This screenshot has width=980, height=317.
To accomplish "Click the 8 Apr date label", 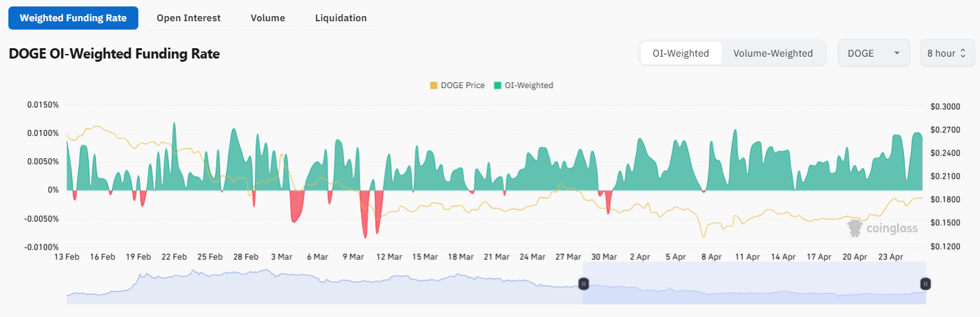I will coord(712,257).
